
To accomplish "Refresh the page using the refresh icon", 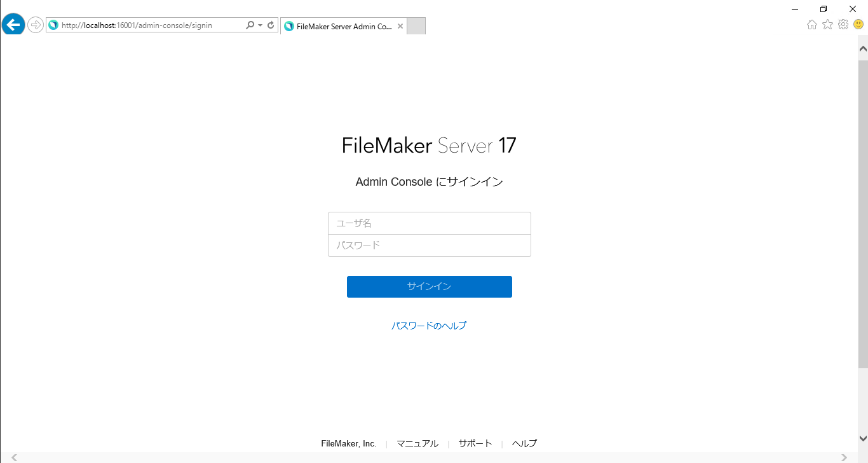I will pos(271,24).
